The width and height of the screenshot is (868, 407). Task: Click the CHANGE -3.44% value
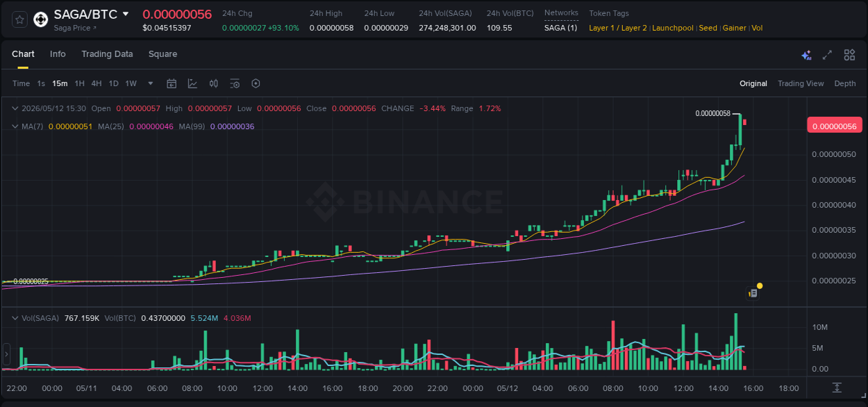point(433,108)
